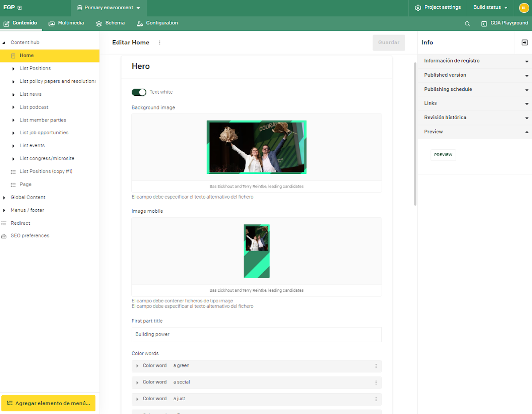Collapse the Info panel arrow icon
Viewport: 532px width, 414px height.
[x=524, y=43]
